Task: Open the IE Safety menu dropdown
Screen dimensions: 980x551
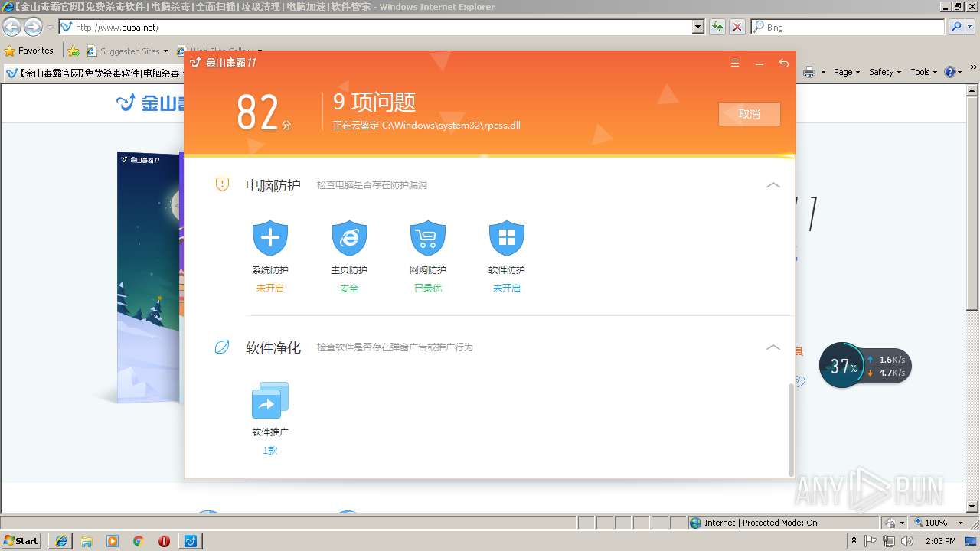Action: (886, 72)
